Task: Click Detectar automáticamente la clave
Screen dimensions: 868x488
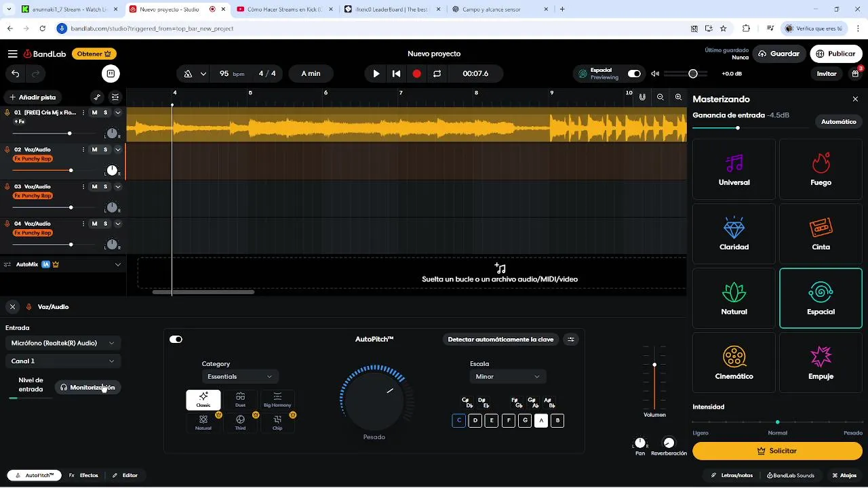Action: tap(500, 340)
